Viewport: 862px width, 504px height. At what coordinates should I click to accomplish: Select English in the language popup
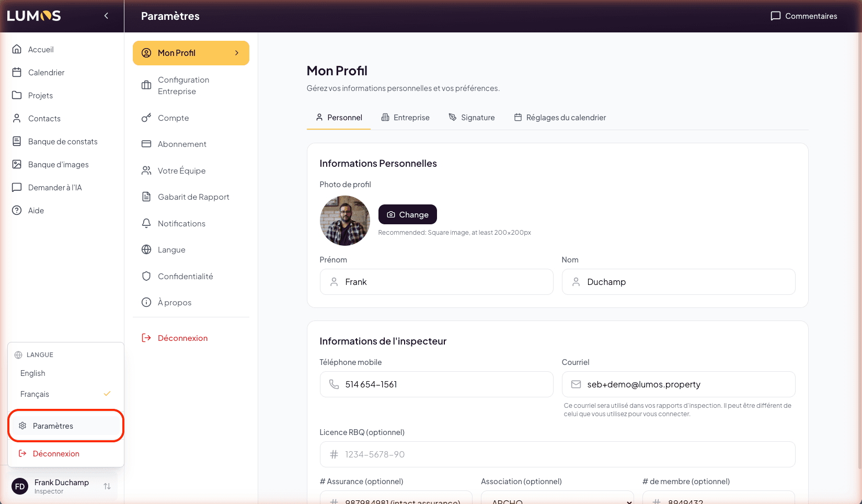66,373
